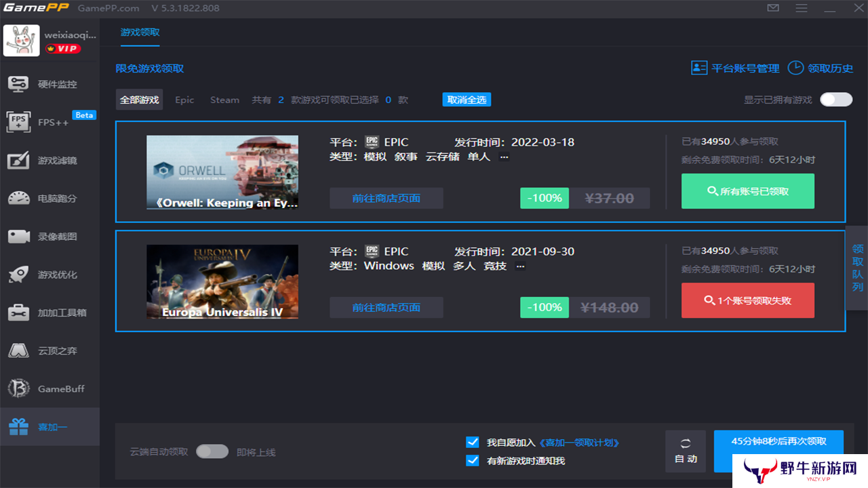Toggle 显示已拥有游戏 switch
Screen dimensions: 868x488
coord(836,100)
